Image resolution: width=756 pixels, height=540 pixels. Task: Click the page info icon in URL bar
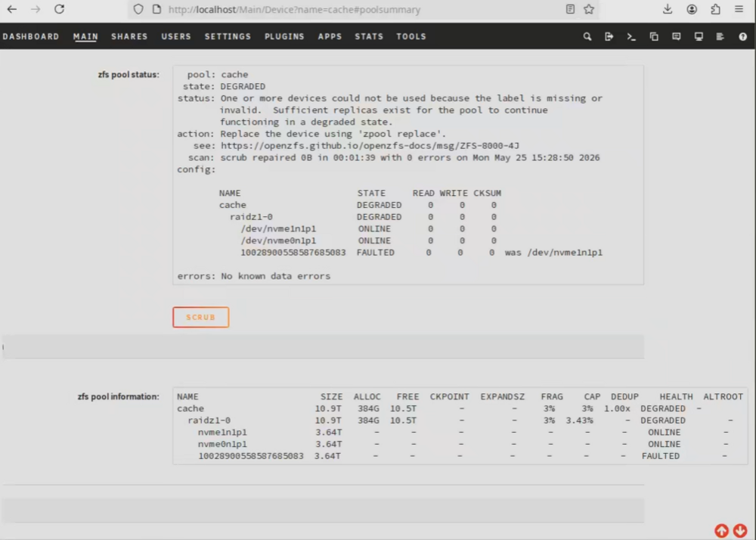156,9
